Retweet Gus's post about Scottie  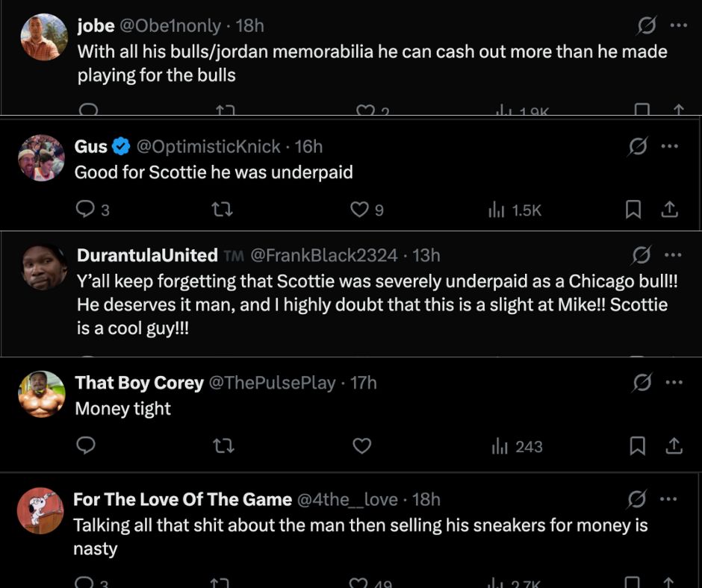(222, 209)
